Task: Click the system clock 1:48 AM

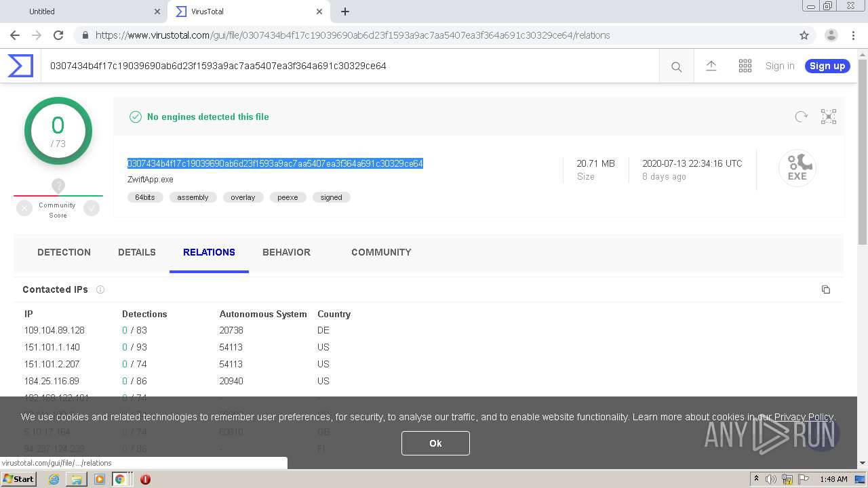Action: [x=833, y=479]
